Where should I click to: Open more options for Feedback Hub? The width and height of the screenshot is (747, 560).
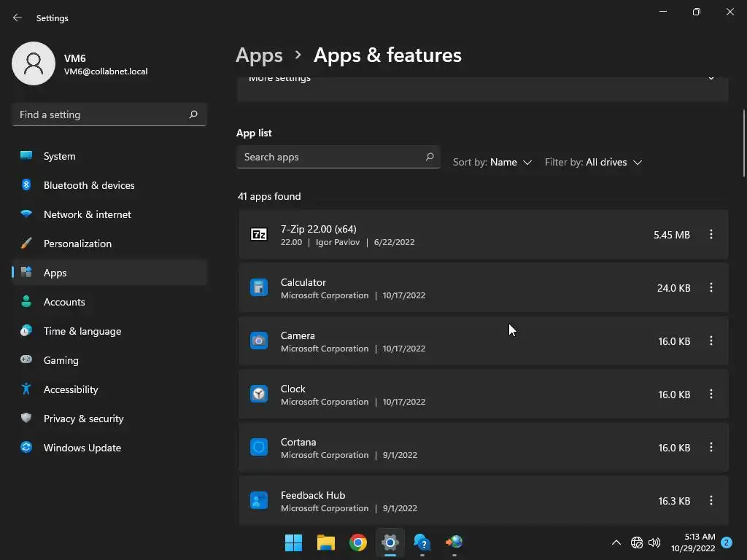[x=711, y=500]
